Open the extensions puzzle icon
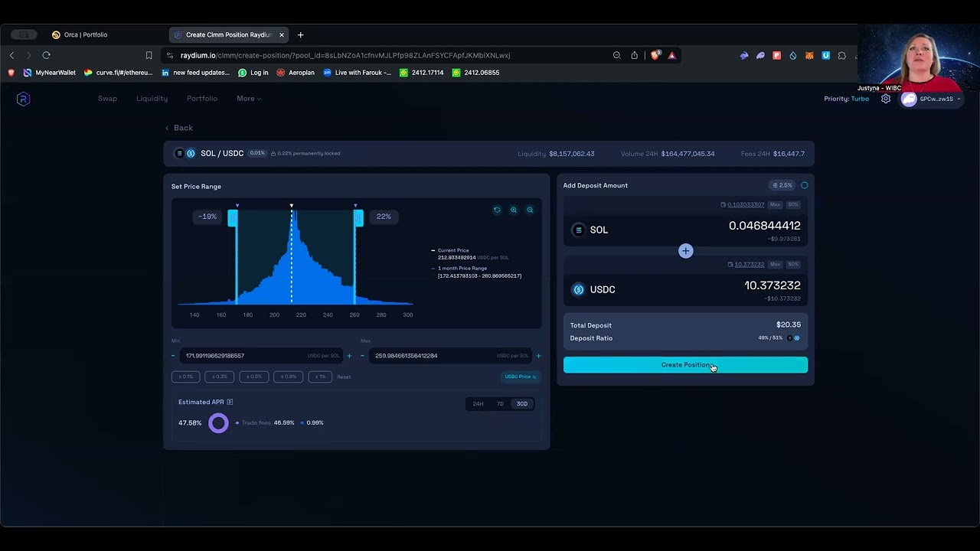 [x=841, y=55]
